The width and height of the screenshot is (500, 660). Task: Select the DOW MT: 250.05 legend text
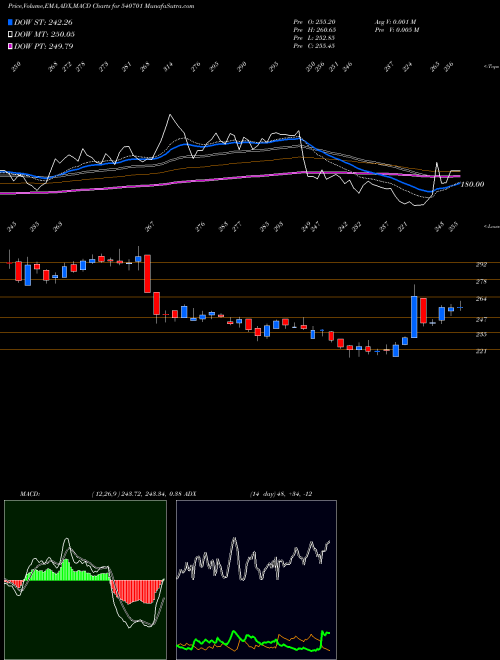[x=44, y=34]
